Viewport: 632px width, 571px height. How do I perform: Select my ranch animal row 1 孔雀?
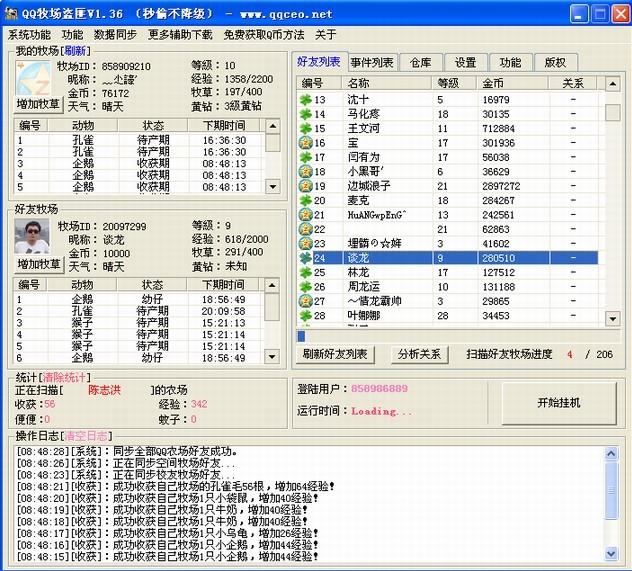(139, 140)
